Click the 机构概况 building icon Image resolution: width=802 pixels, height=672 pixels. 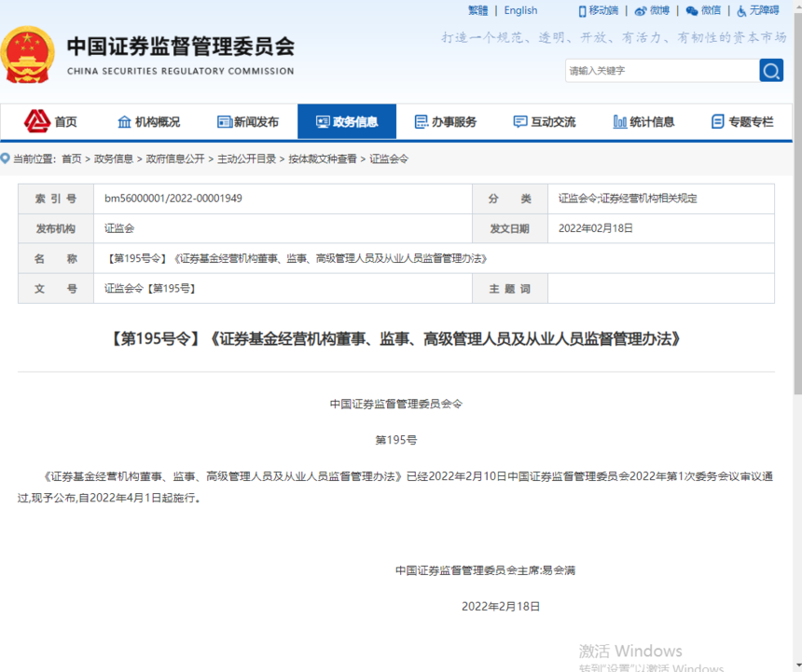coord(124,121)
